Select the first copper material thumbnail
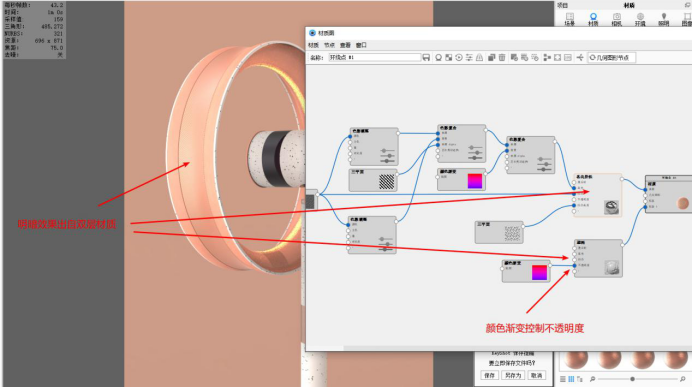 point(576,360)
